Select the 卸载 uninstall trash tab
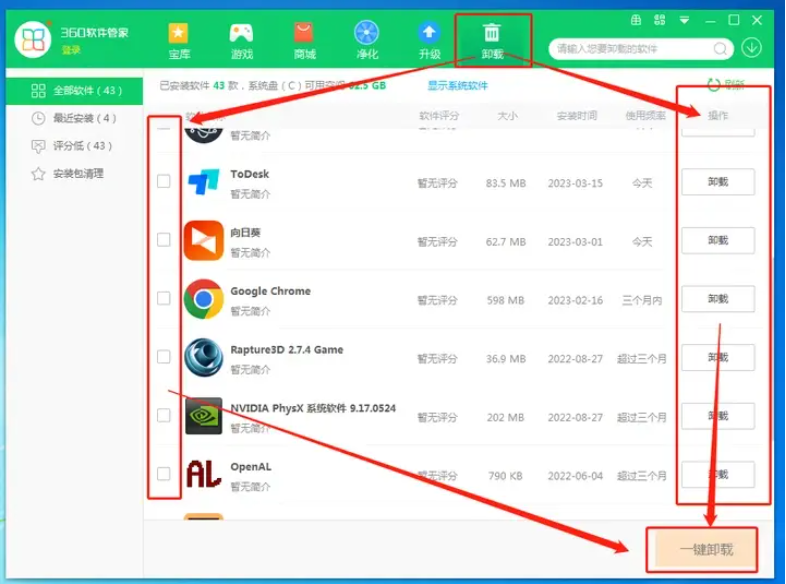The image size is (786, 584). click(492, 42)
